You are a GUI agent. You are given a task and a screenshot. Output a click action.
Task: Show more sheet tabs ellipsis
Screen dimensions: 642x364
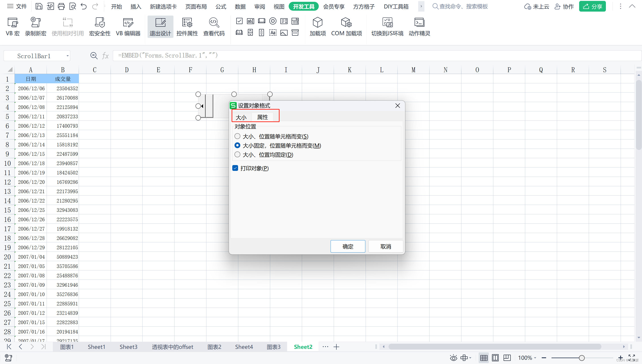(x=325, y=347)
